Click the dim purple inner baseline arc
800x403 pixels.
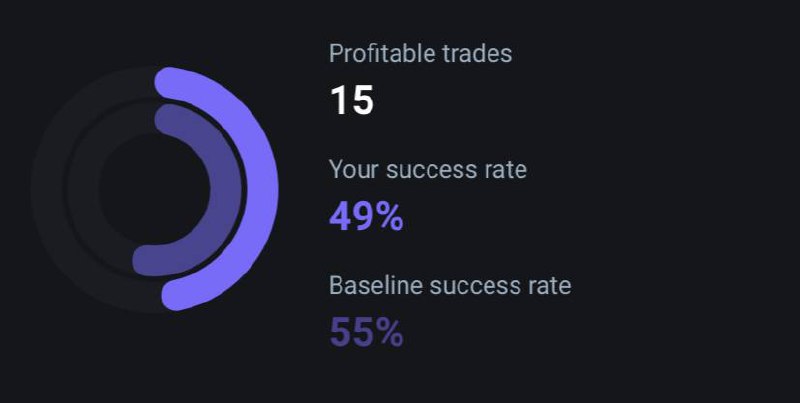pos(226,188)
